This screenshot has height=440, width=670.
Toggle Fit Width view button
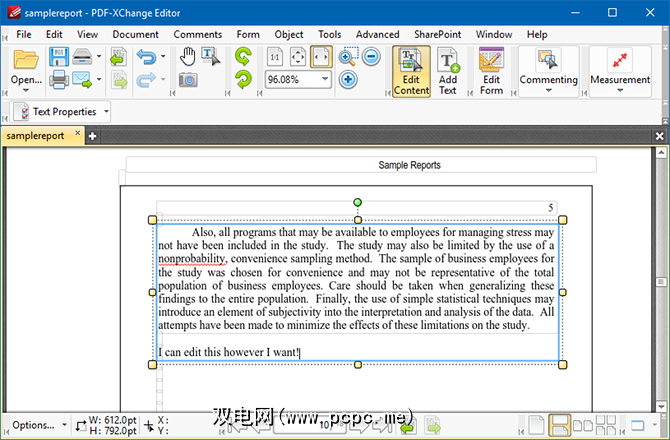point(322,57)
